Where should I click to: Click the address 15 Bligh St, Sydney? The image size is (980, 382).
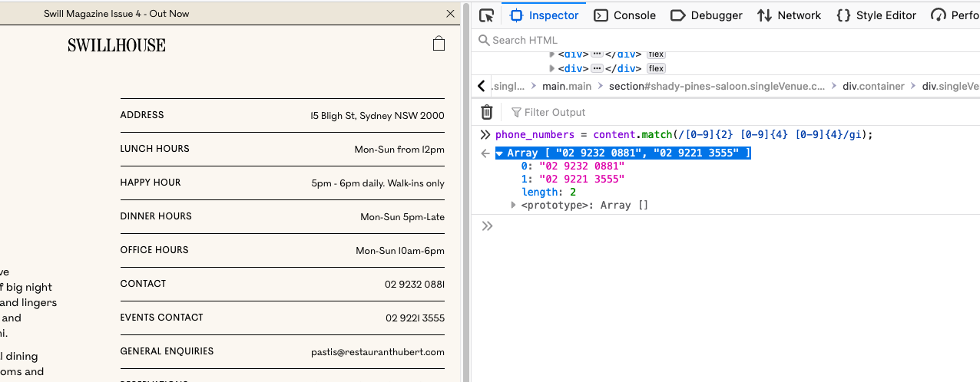[377, 116]
